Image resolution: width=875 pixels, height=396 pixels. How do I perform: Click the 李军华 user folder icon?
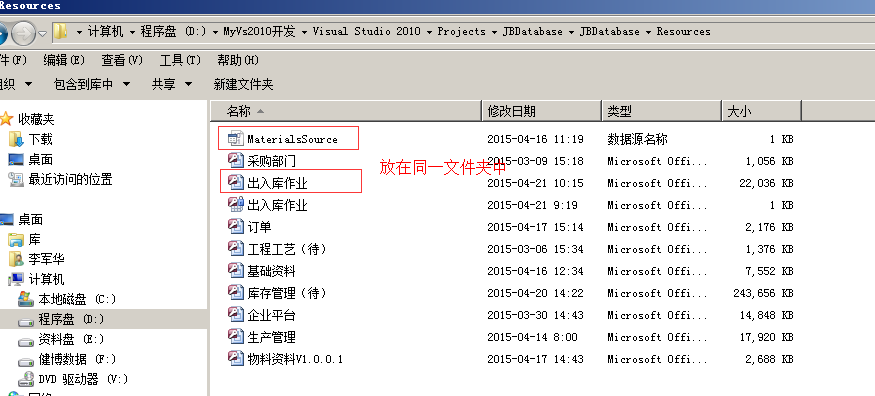click(16, 259)
